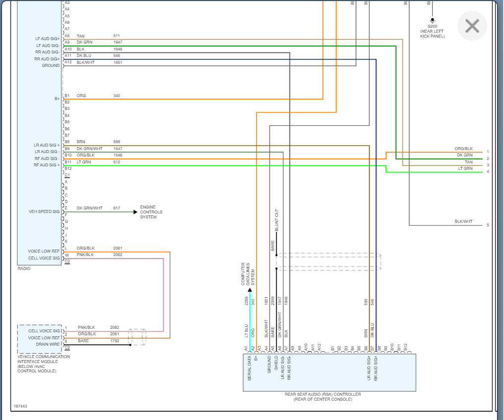Click the TAN connector pin 3 label
Image resolution: width=504 pixels, height=420 pixels.
pyautogui.click(x=469, y=162)
